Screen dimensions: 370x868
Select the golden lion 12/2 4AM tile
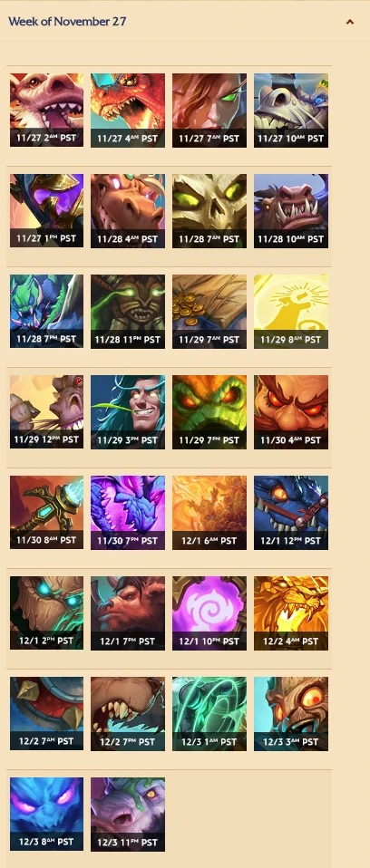[291, 613]
